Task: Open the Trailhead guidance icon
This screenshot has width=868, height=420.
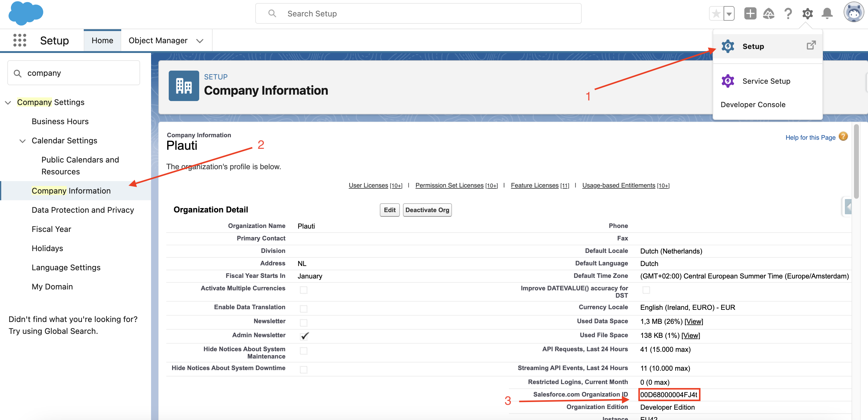Action: (x=769, y=14)
